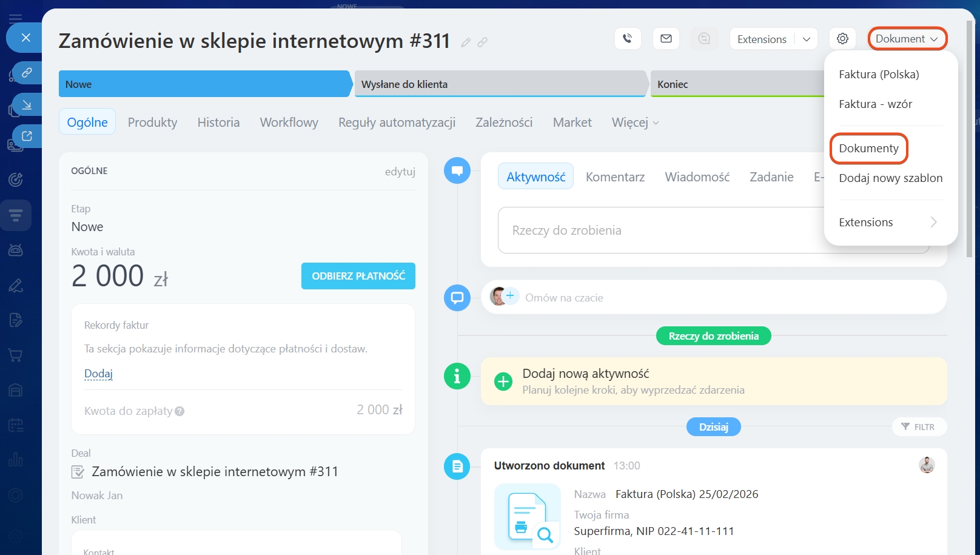
Task: Open the FILTR timeline filter
Action: 919,427
